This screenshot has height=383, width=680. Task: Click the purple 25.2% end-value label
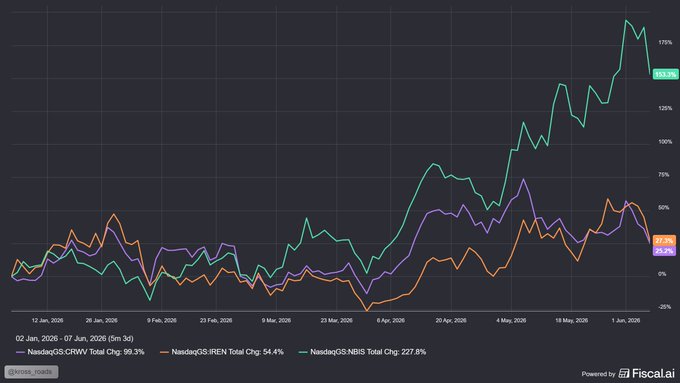[x=664, y=251]
